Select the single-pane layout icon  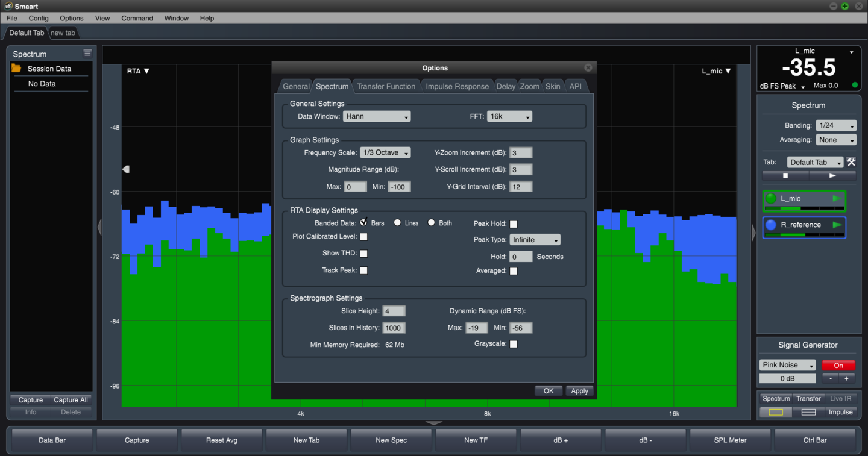[776, 412]
